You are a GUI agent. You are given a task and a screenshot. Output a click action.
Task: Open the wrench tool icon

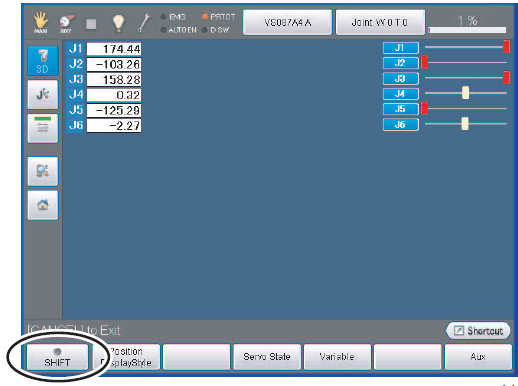tap(144, 23)
